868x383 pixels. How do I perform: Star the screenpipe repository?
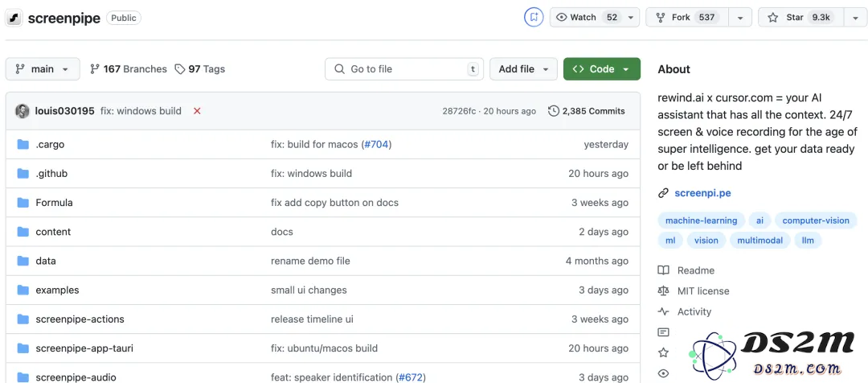coord(801,17)
